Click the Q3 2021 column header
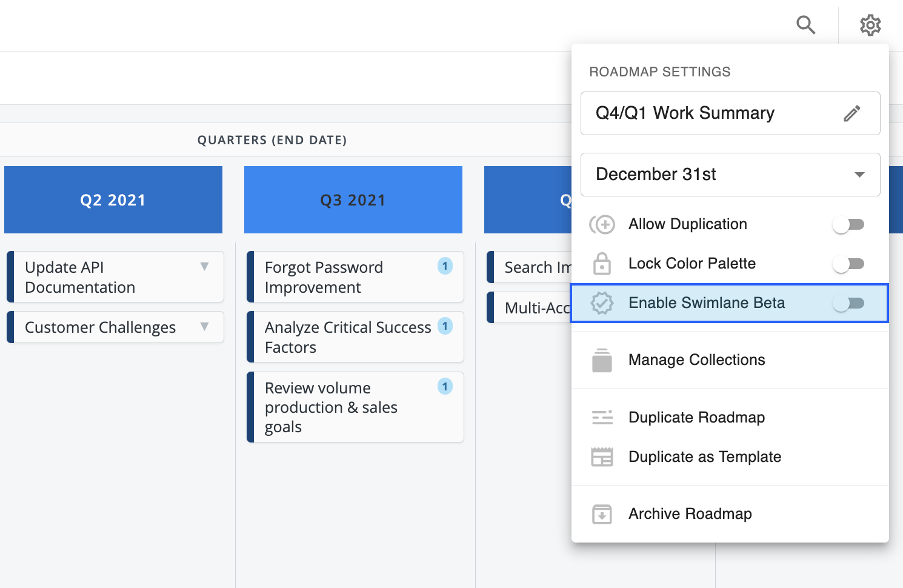 [x=353, y=200]
